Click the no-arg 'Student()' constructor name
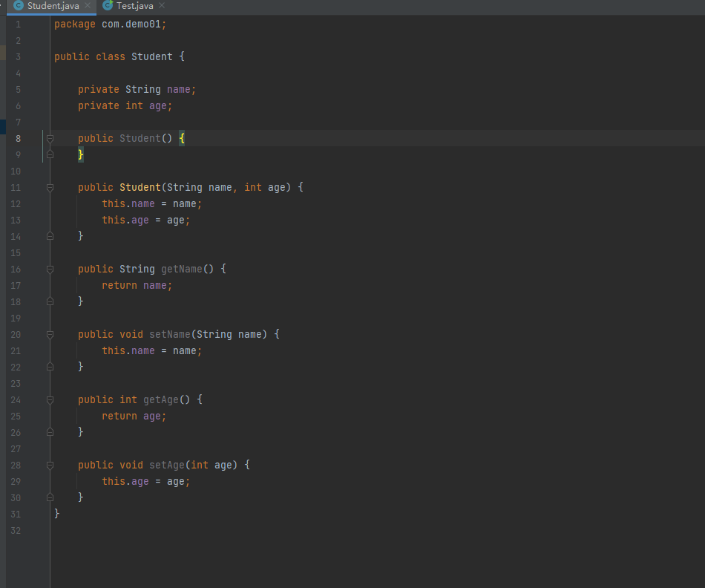The image size is (705, 588). point(140,139)
